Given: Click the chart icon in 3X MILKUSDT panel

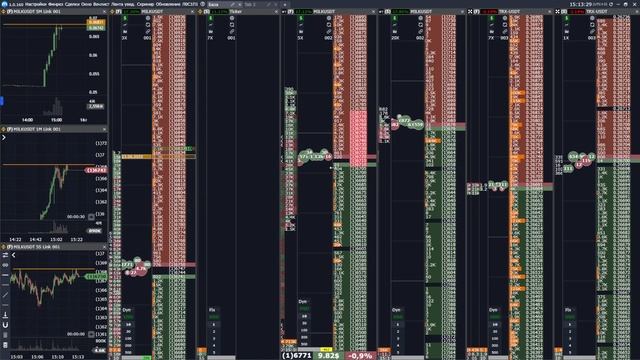Looking at the screenshot, I should [125, 25].
